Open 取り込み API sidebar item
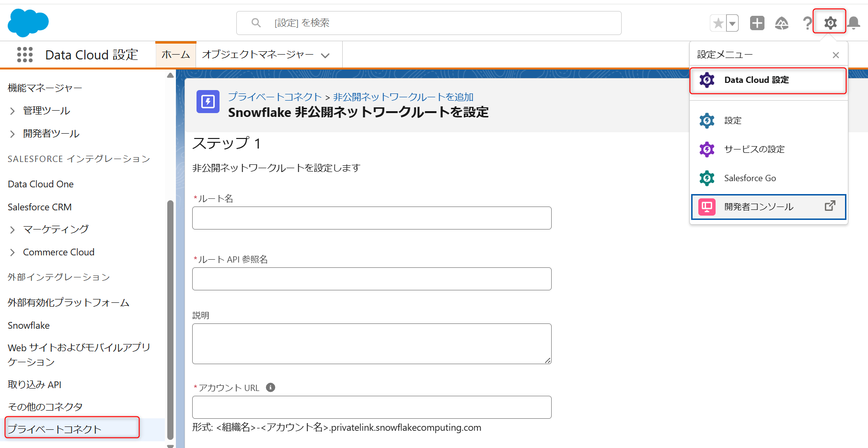868x448 pixels. 35,385
